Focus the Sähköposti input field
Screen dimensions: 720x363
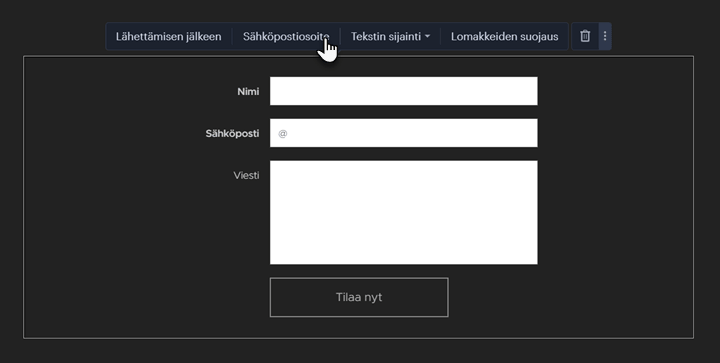pyautogui.click(x=404, y=133)
